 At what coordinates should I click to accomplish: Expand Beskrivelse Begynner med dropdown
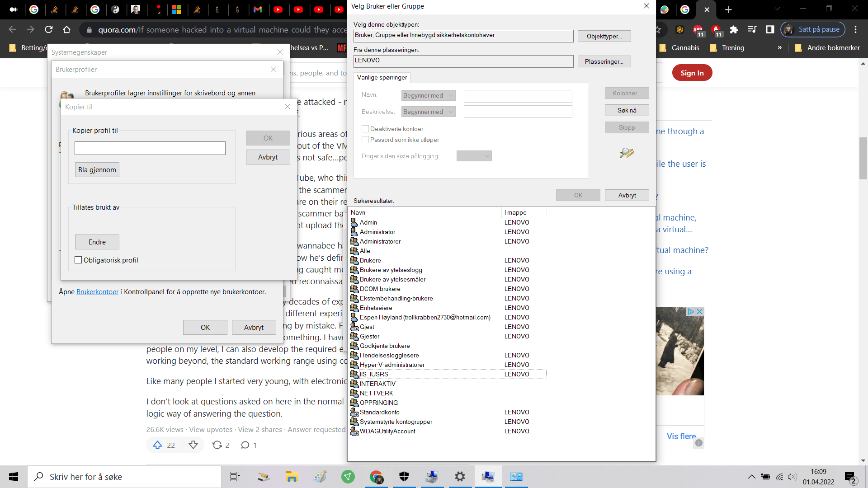click(428, 112)
